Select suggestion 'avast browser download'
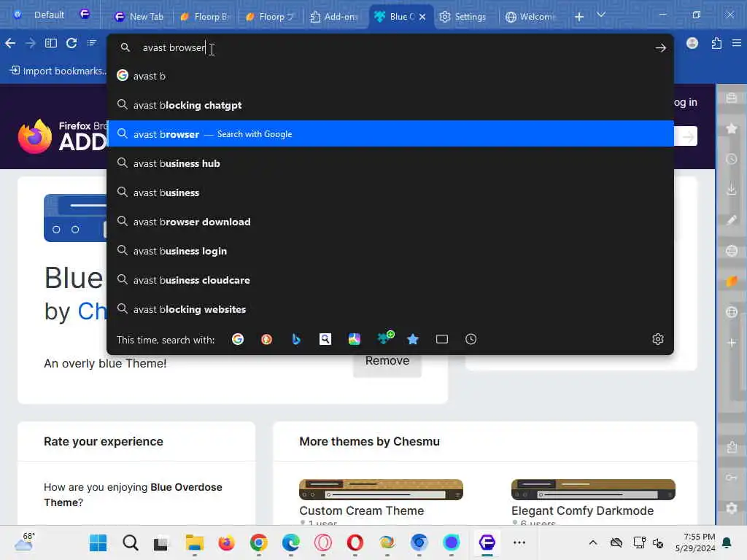This screenshot has height=560, width=747. 390,222
